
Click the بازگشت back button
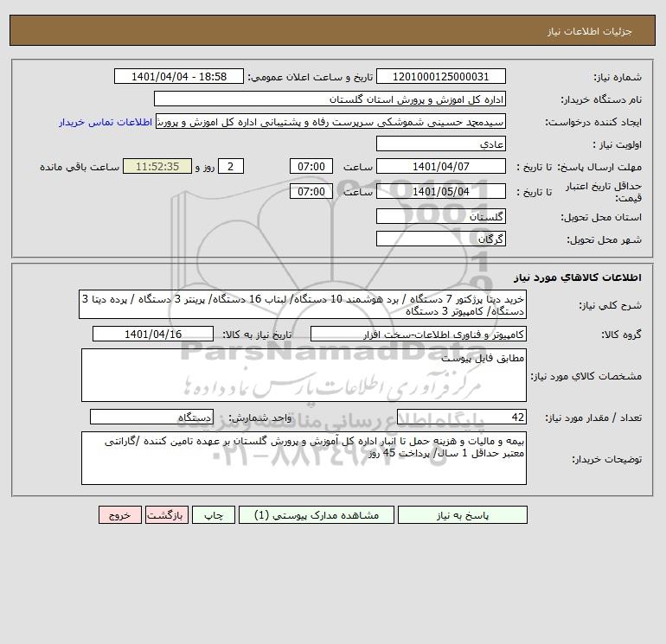pyautogui.click(x=166, y=515)
